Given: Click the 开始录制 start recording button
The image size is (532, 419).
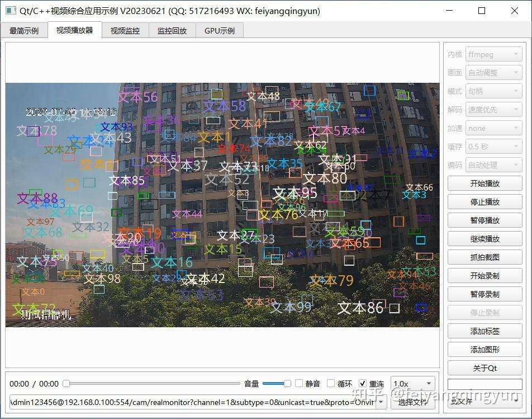Looking at the screenshot, I should [x=484, y=275].
